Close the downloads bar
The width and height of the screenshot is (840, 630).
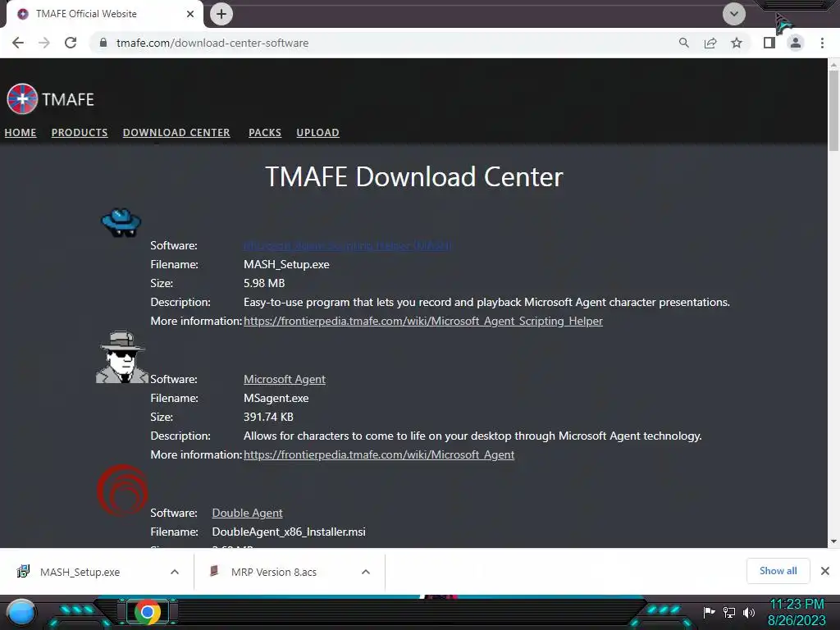pos(825,571)
